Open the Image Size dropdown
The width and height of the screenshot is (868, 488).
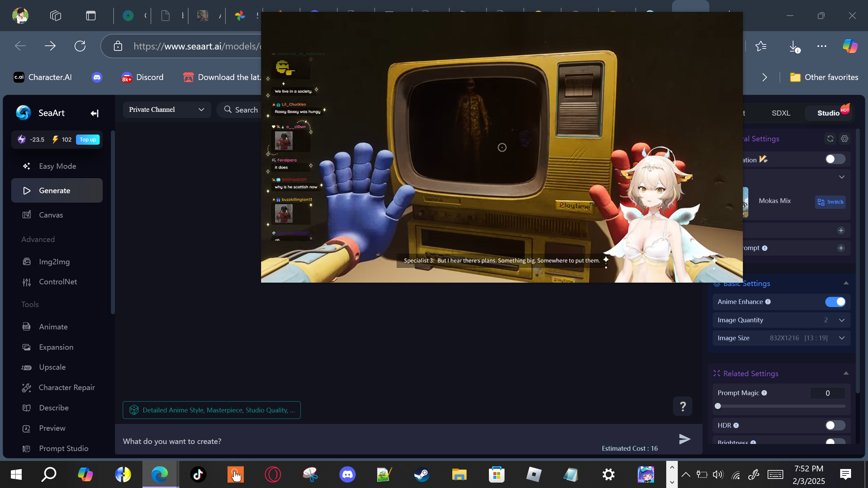tap(782, 338)
